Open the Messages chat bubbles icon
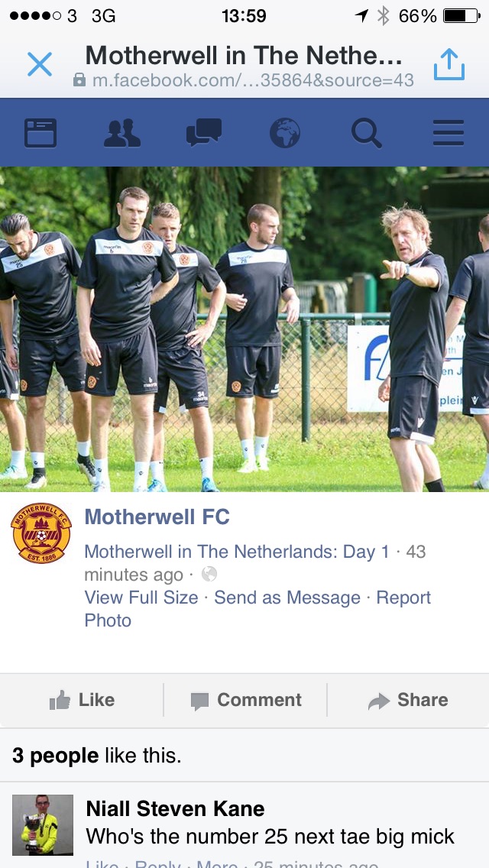 [204, 133]
